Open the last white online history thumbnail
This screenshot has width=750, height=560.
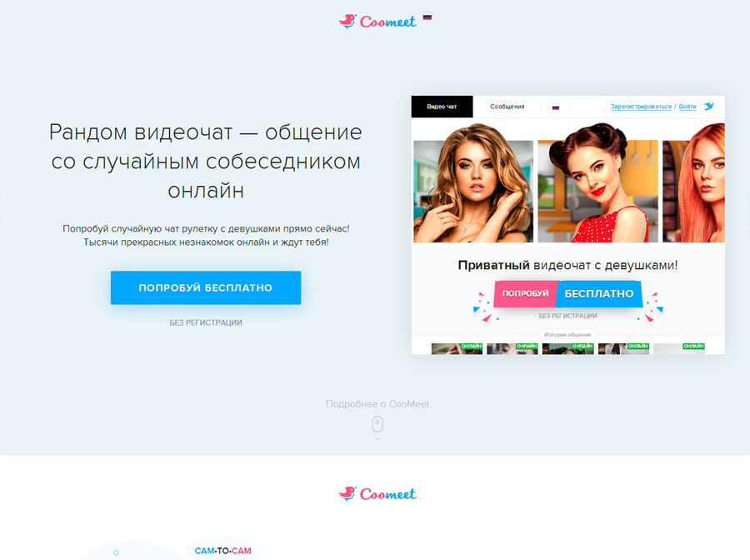pos(679,348)
